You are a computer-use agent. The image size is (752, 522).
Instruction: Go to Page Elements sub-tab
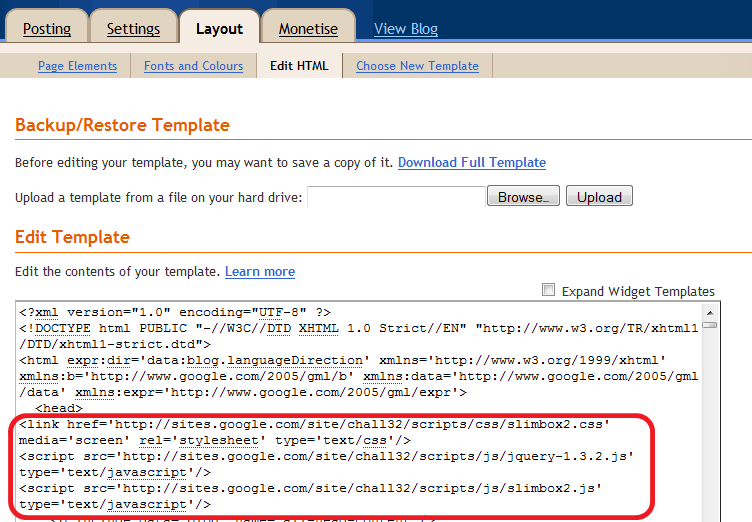[78, 66]
